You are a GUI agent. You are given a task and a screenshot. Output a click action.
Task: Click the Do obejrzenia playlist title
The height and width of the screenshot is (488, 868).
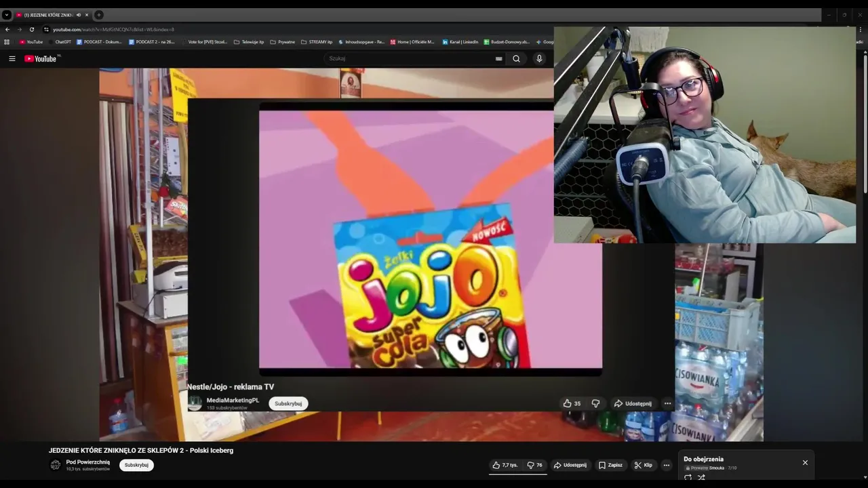click(x=703, y=459)
